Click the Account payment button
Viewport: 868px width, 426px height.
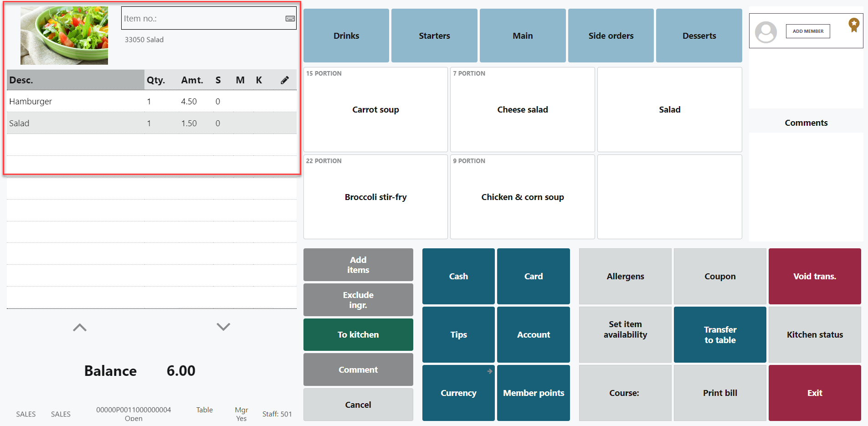[534, 334]
